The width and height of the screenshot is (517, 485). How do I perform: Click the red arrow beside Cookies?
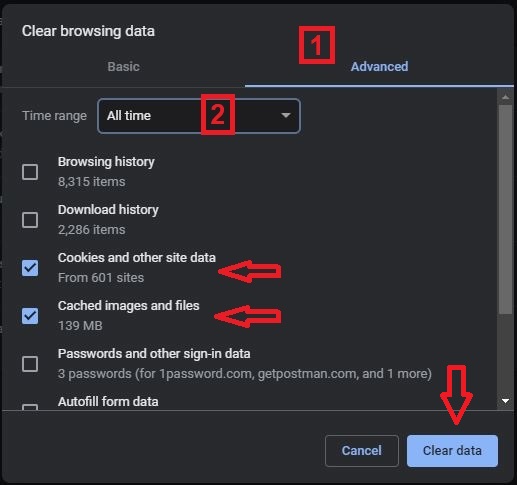(250, 271)
